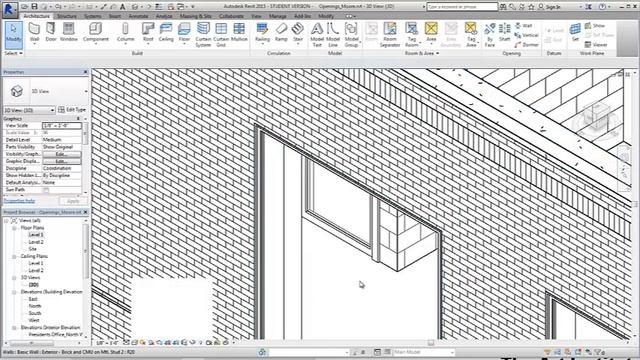Open the Insert ribbon tab

(115, 16)
